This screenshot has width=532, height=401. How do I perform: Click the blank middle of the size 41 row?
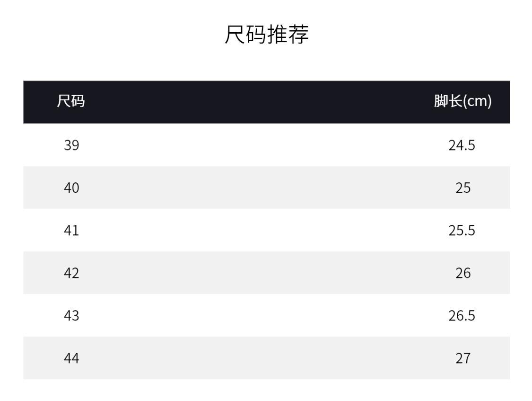pyautogui.click(x=266, y=231)
